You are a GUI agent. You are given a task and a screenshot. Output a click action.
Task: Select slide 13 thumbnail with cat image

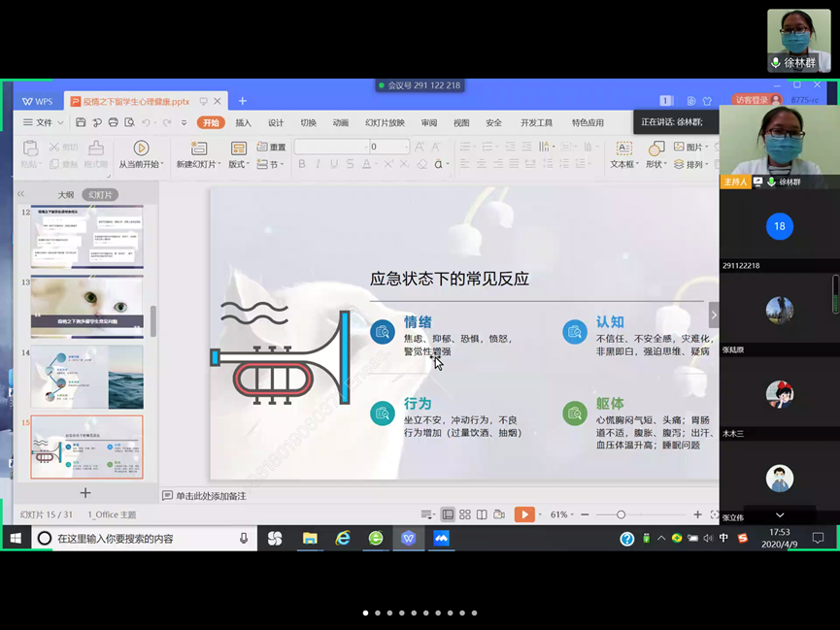(x=86, y=306)
